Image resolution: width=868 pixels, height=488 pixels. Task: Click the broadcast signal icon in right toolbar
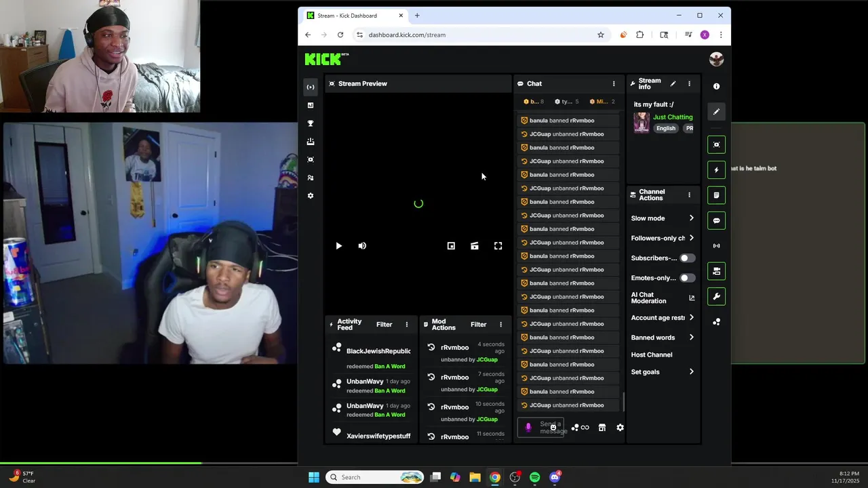pos(717,246)
